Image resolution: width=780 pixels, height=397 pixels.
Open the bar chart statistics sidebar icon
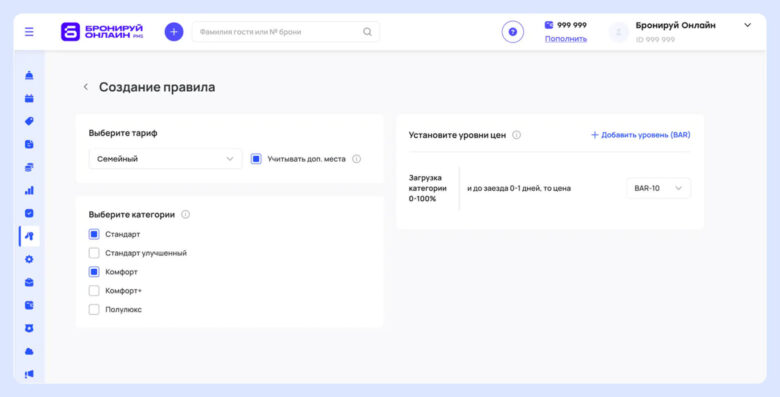coord(29,191)
